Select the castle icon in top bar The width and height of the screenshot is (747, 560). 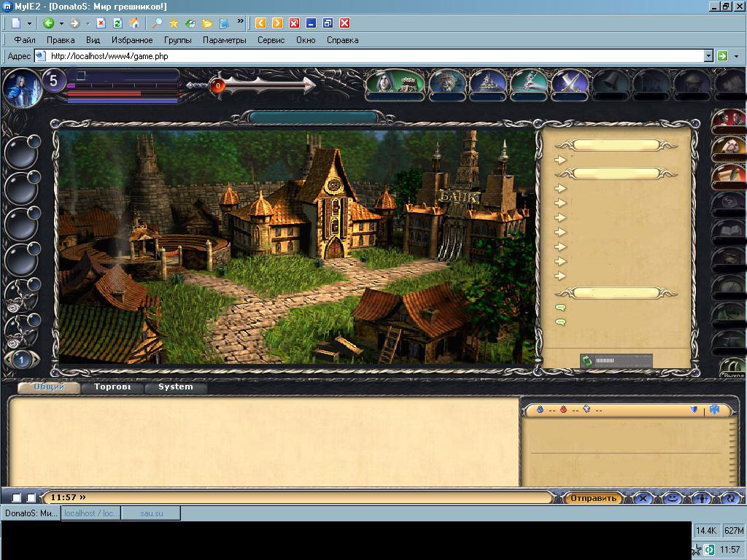click(488, 82)
